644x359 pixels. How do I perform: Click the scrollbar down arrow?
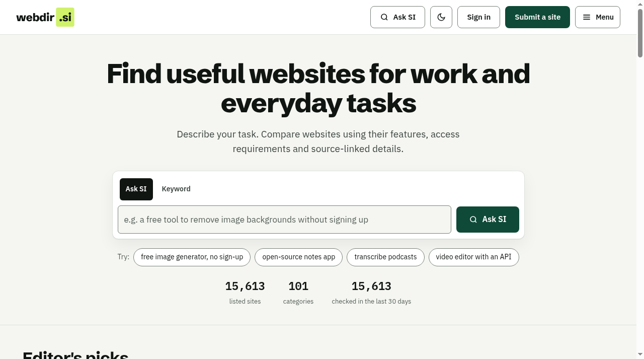(640, 355)
